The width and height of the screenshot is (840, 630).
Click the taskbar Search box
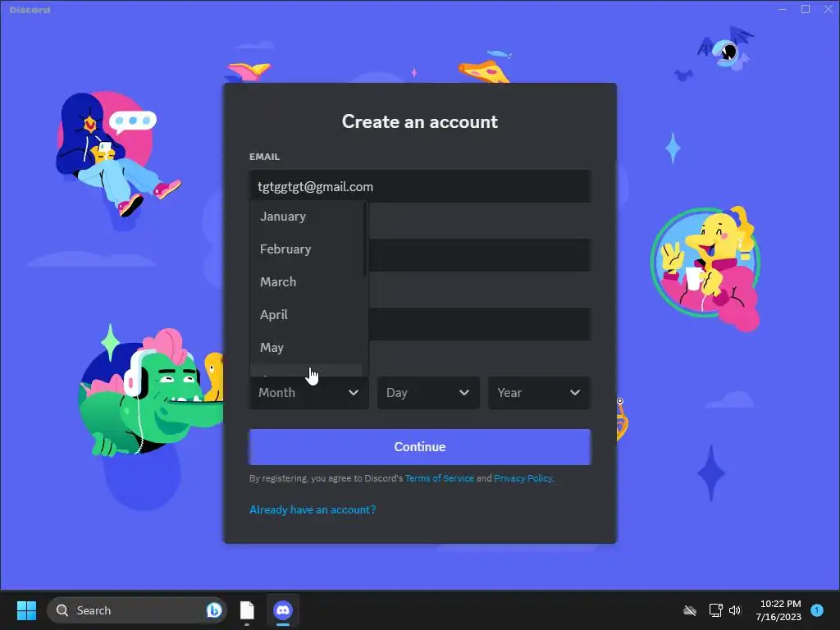(x=137, y=610)
